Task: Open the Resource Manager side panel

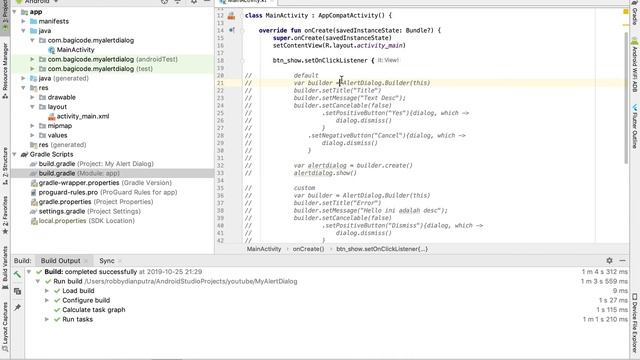Action: tap(5, 70)
